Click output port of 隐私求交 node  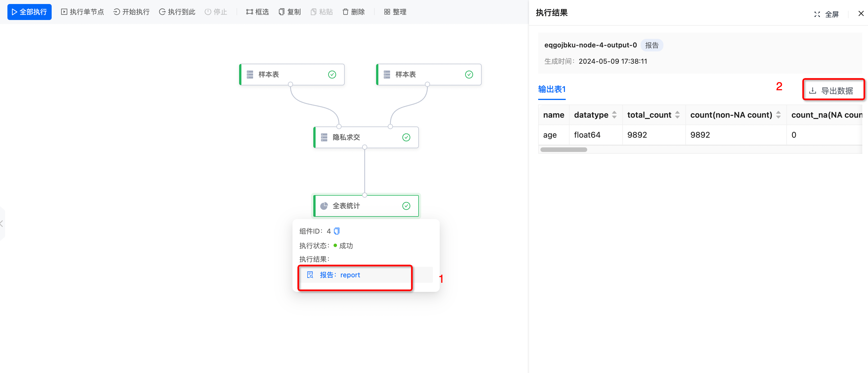pos(365,147)
